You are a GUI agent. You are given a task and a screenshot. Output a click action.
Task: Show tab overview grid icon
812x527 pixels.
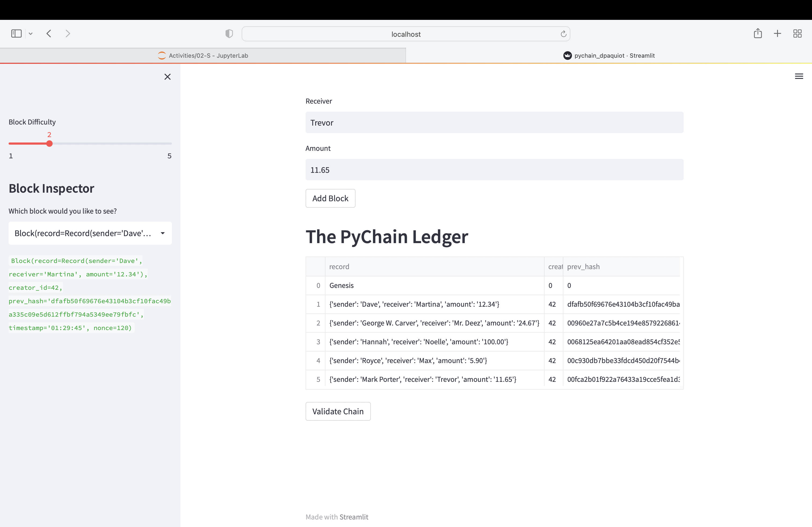pos(797,33)
